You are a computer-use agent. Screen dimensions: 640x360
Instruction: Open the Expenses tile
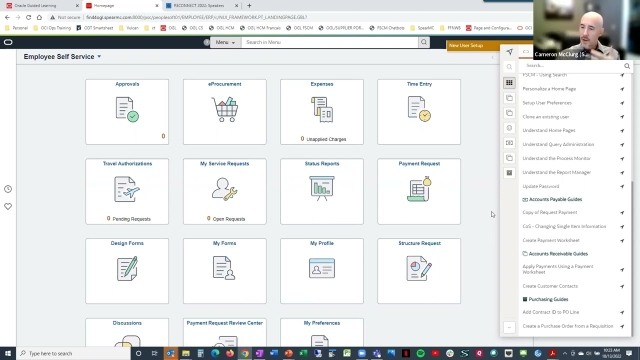(322, 111)
